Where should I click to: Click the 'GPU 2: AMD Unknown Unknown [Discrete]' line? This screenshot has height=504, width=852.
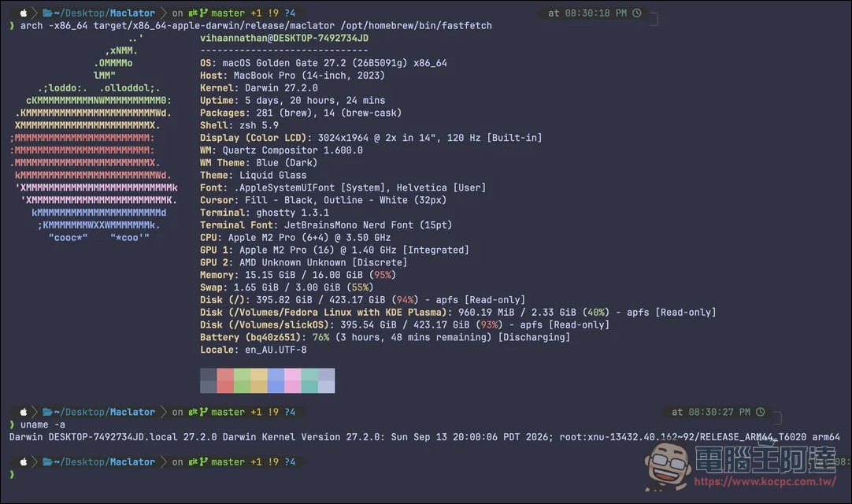pos(304,263)
